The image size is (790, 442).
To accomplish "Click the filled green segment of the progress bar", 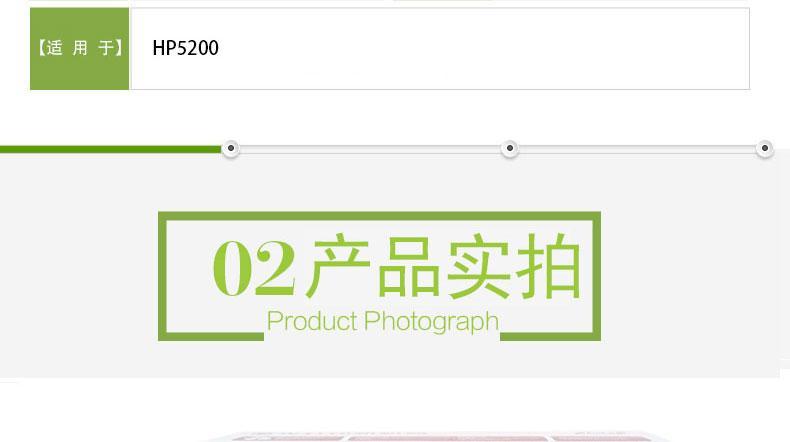I will tap(111, 149).
